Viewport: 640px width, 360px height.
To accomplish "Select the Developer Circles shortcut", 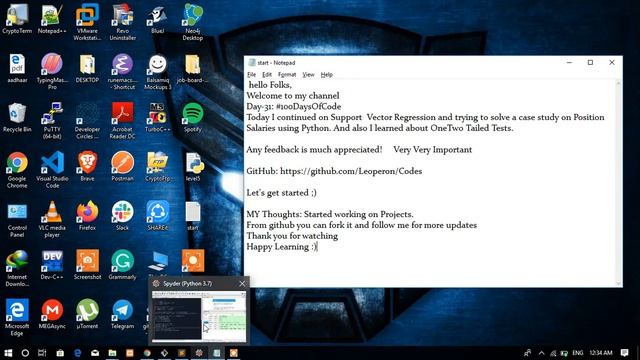I will click(x=87, y=120).
